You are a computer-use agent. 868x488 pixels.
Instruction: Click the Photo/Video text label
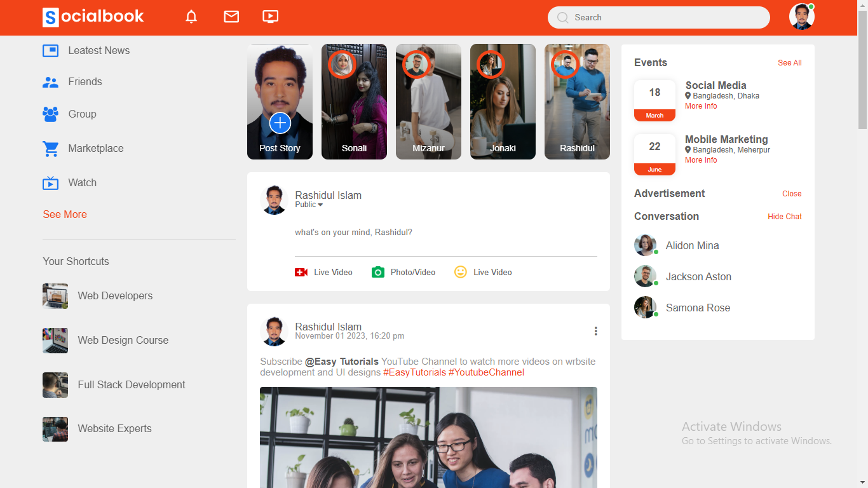click(413, 272)
